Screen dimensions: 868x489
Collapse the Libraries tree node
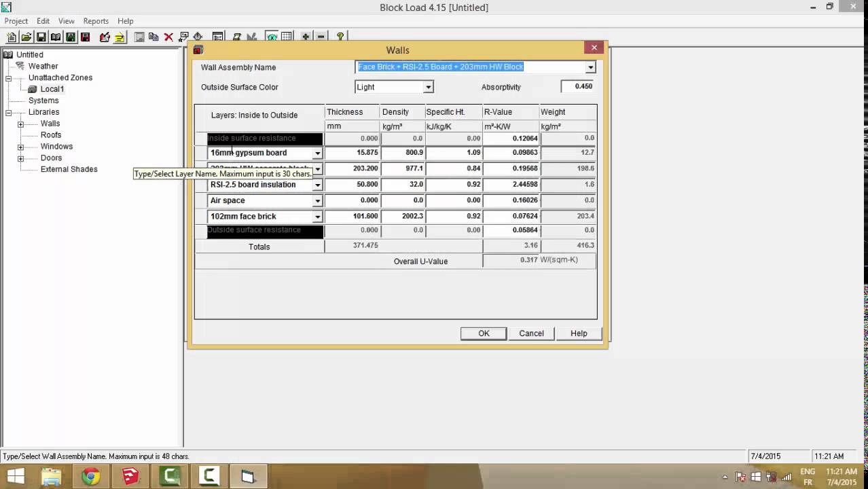point(9,112)
